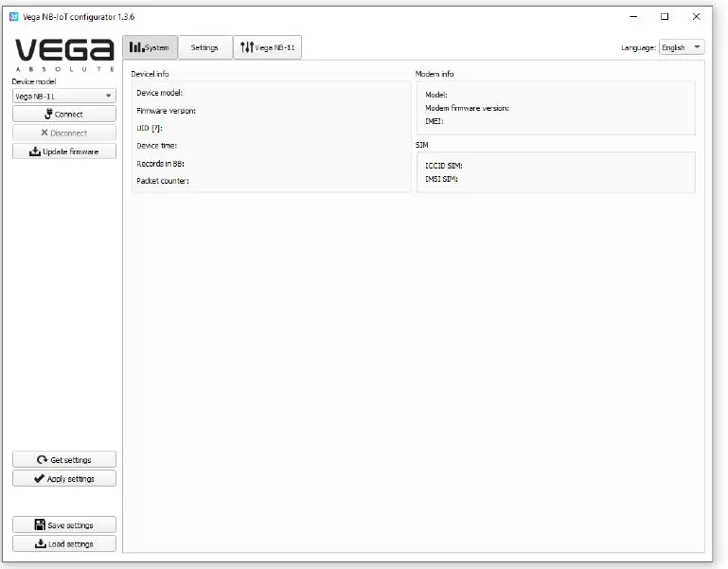Click Apply settings button
This screenshot has width=728, height=569.
point(64,478)
